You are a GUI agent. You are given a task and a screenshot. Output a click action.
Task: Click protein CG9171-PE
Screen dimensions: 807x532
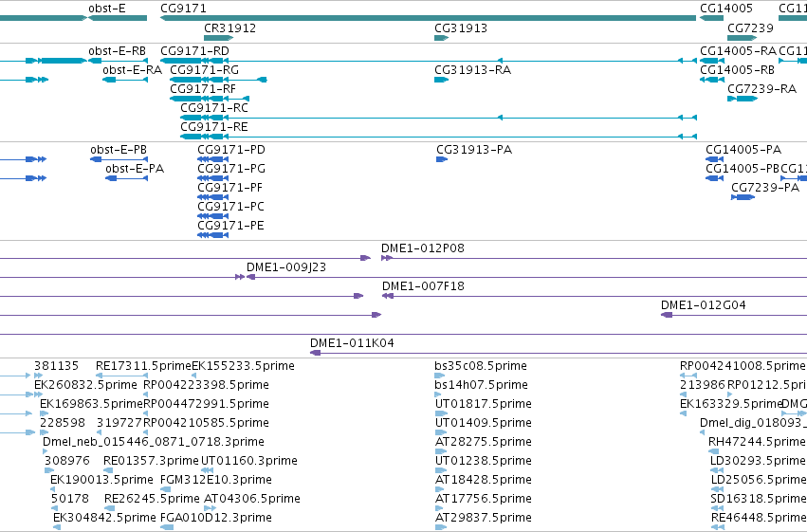pos(213,235)
